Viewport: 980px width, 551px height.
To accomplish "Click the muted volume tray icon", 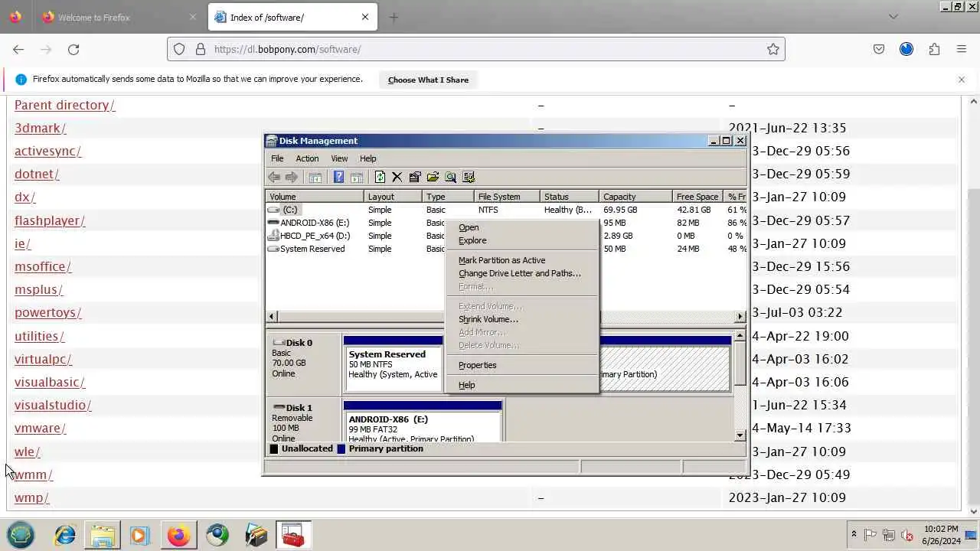I will [x=907, y=535].
